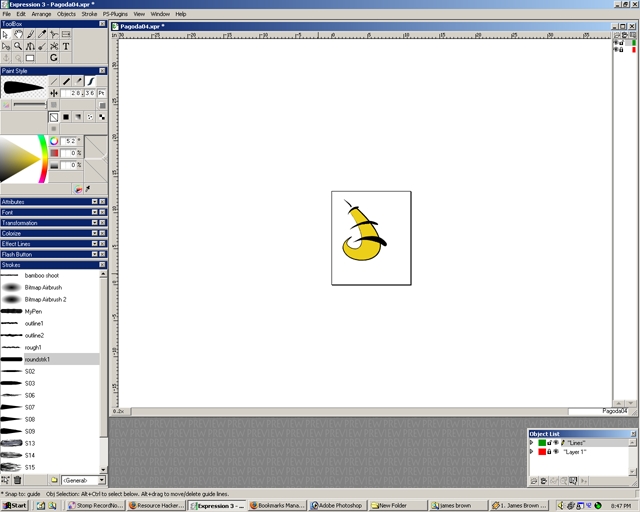
Task: Toggle lock on Layer 1
Action: coord(549,452)
